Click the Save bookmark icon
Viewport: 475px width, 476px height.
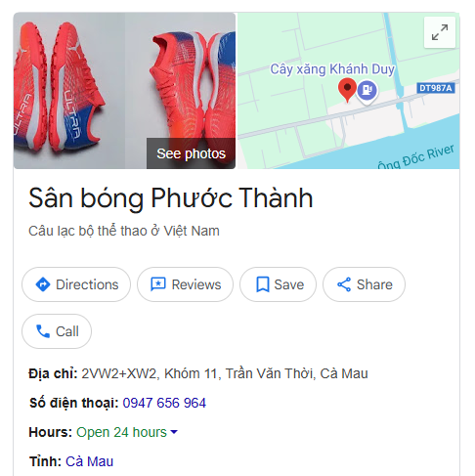coord(263,284)
